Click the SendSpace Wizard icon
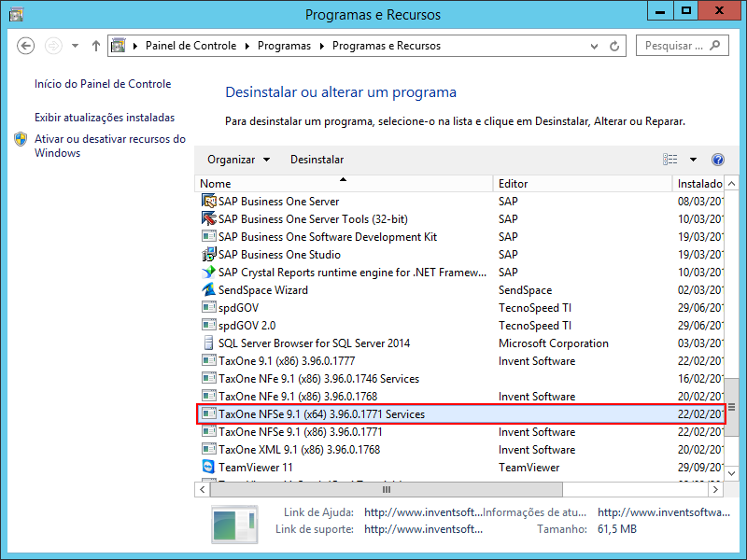The image size is (747, 560). pos(208,289)
